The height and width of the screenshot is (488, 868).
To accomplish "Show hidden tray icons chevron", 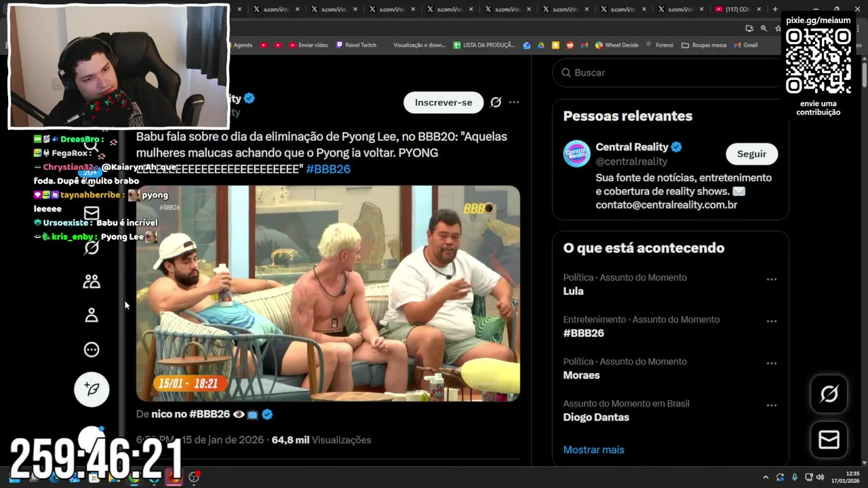I will pyautogui.click(x=766, y=477).
